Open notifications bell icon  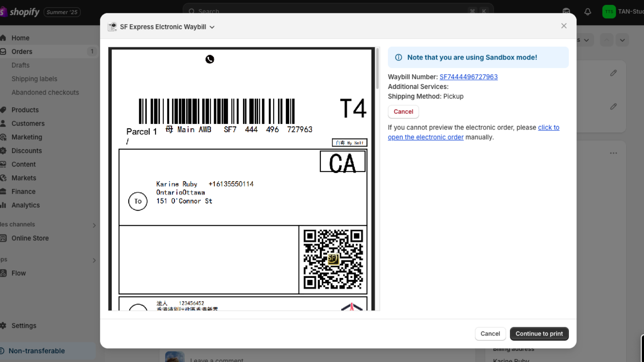[x=588, y=12]
